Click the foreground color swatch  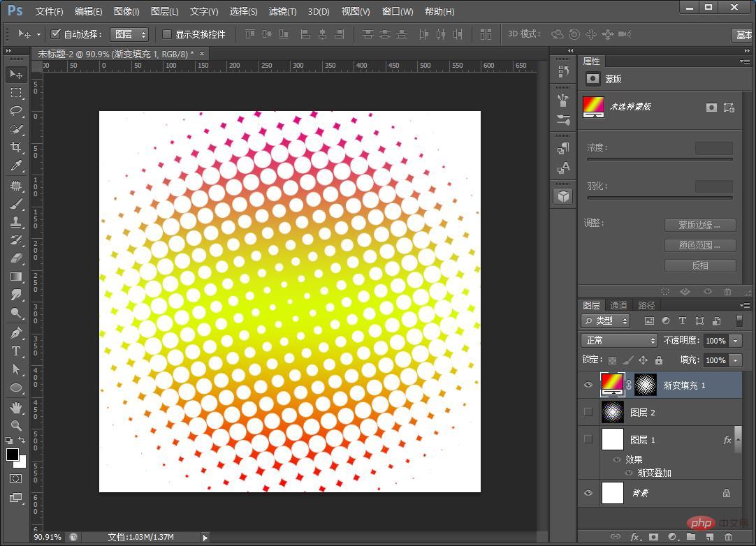click(x=13, y=455)
